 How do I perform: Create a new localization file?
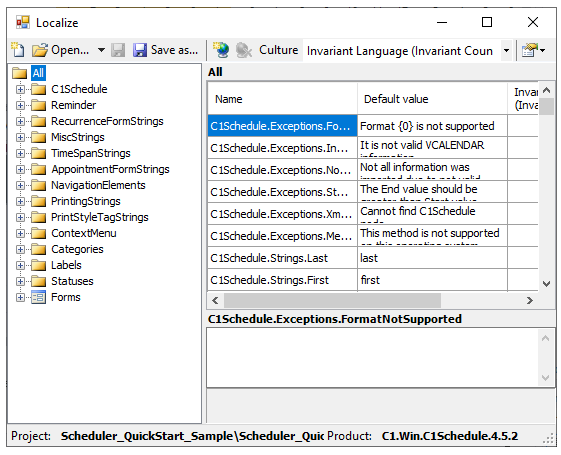coord(18,50)
